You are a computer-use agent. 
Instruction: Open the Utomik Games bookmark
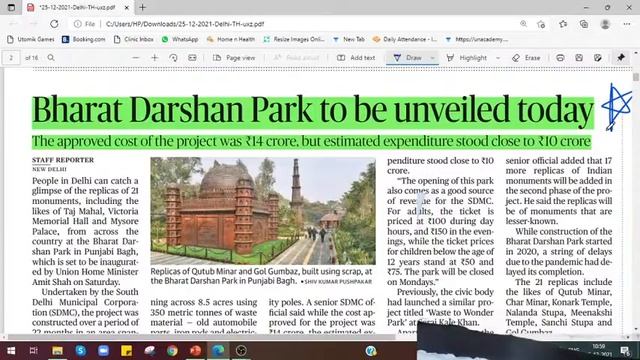[31, 39]
